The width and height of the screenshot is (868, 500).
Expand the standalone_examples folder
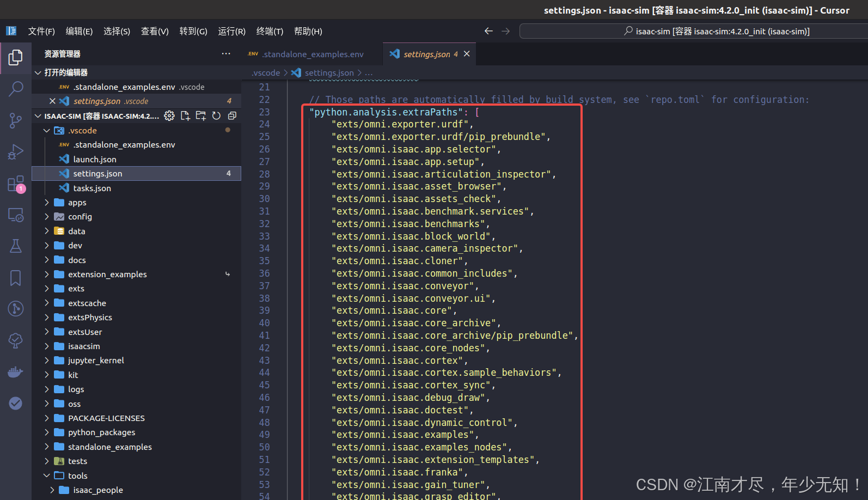pyautogui.click(x=136, y=447)
